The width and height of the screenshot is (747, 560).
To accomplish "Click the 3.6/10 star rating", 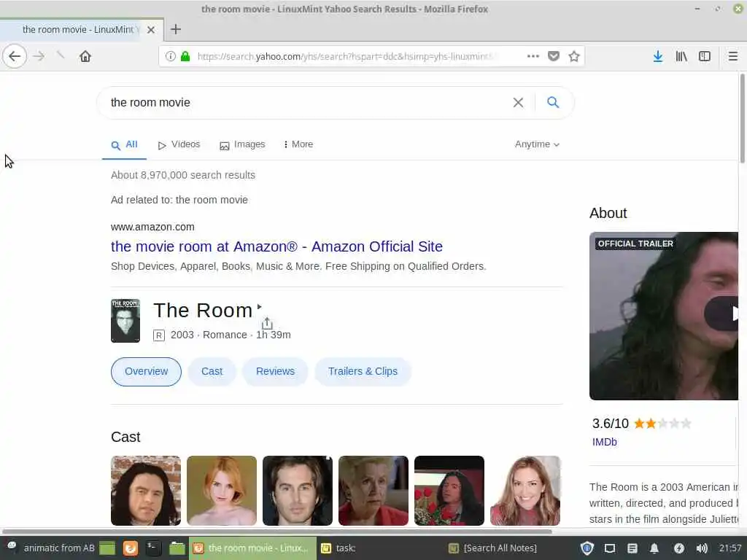I will (641, 424).
